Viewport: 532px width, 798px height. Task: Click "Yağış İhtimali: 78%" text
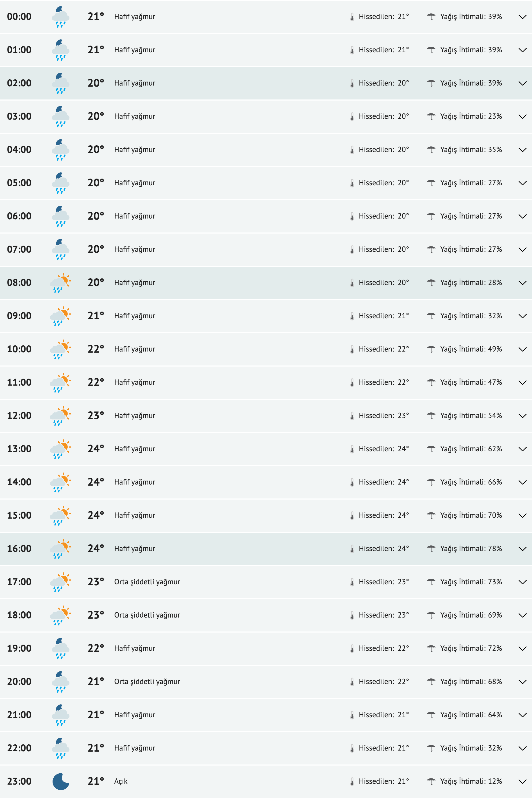471,549
